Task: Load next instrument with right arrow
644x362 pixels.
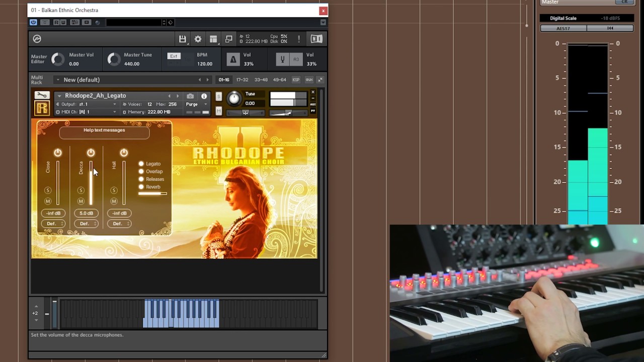Action: [177, 96]
